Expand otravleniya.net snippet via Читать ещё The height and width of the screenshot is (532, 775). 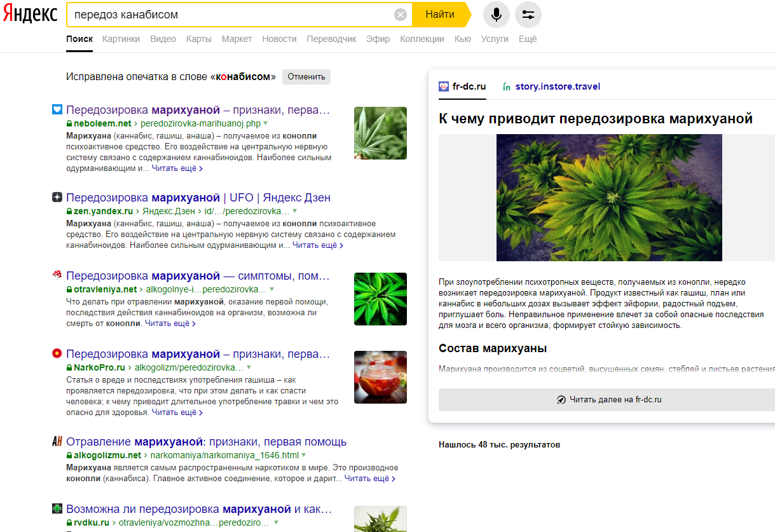click(x=170, y=323)
